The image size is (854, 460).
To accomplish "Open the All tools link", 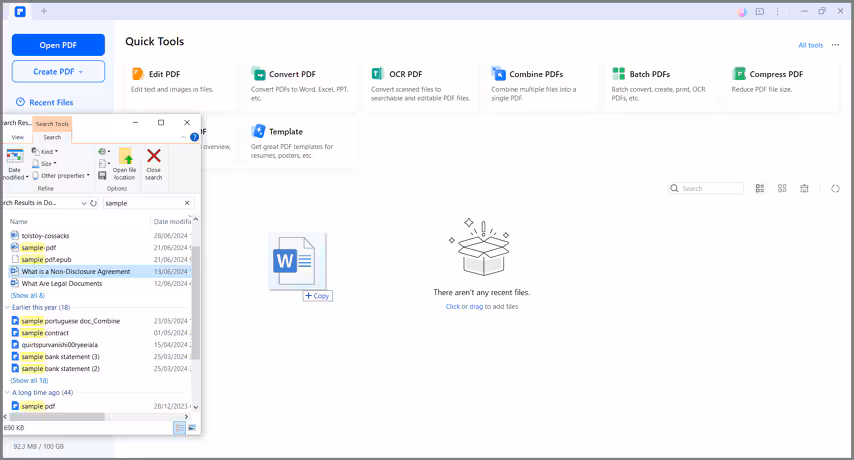I will 810,45.
